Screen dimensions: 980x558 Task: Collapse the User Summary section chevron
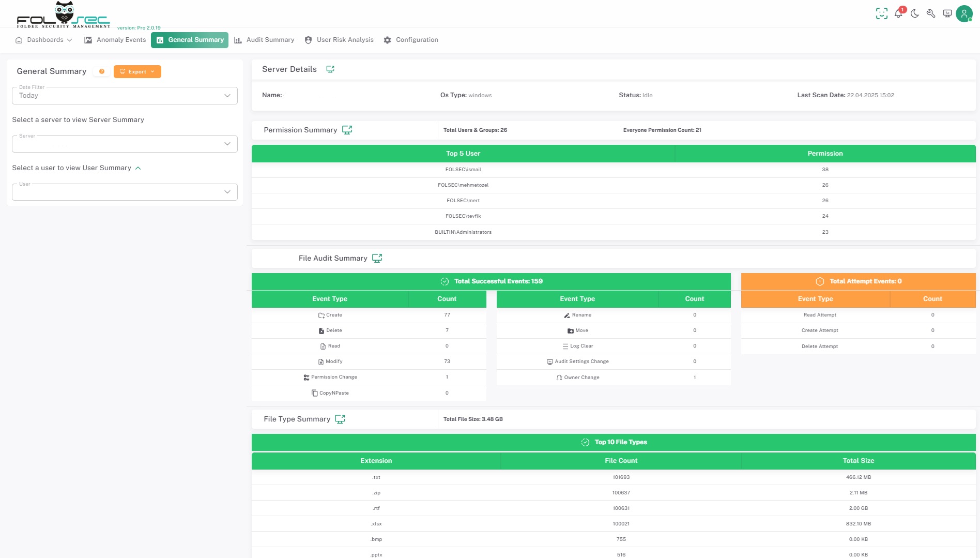tap(138, 168)
